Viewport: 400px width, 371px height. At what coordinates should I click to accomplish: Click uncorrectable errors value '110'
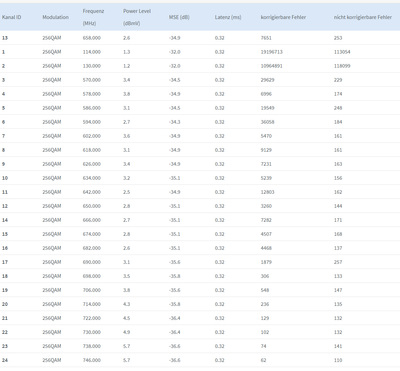tap(338, 360)
